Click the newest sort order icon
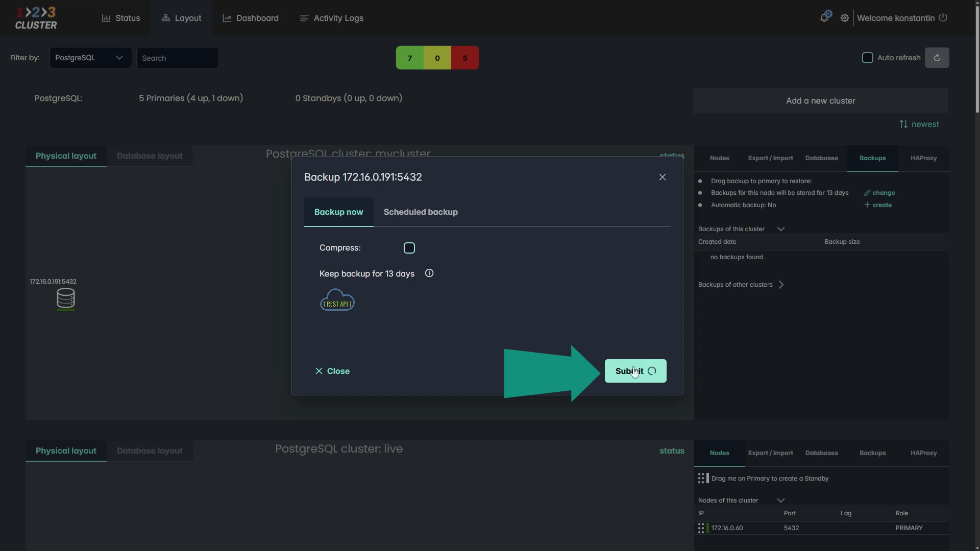 [x=903, y=124]
